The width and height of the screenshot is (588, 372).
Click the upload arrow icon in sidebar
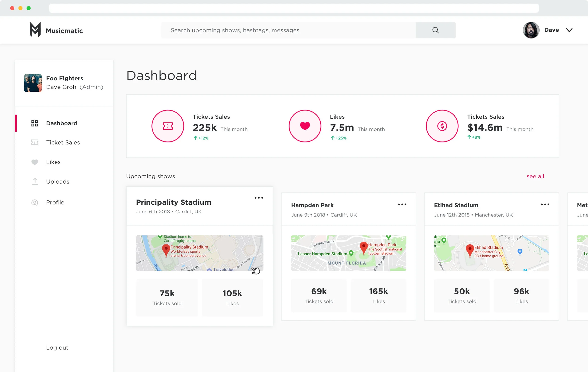point(35,181)
